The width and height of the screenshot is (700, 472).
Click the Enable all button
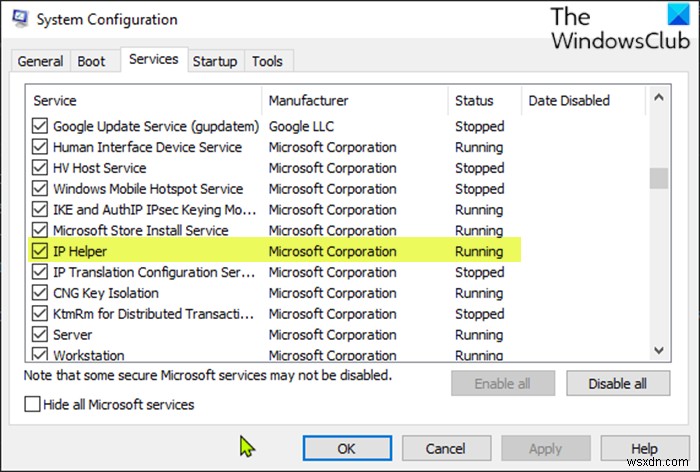tap(503, 384)
